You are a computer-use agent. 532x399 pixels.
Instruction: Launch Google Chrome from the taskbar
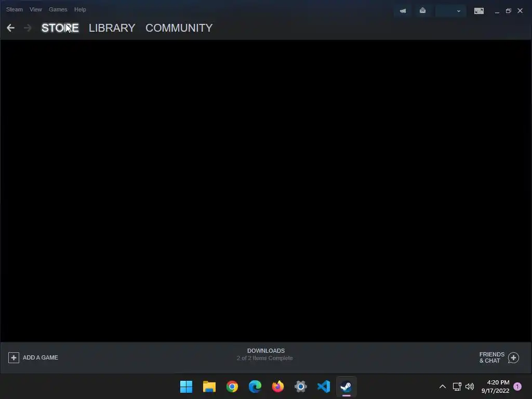[232, 387]
